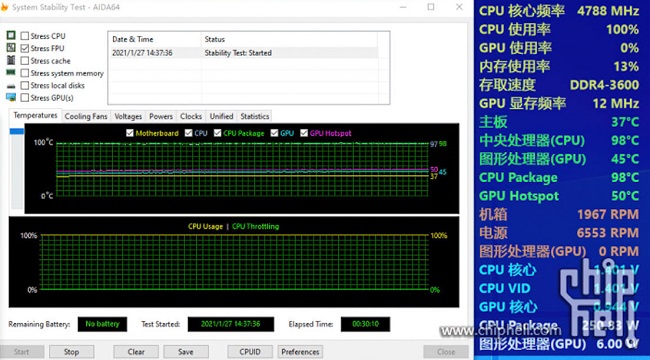Click the DDR4-3600 value in sensor panel
The image size is (650, 360).
[x=604, y=85]
